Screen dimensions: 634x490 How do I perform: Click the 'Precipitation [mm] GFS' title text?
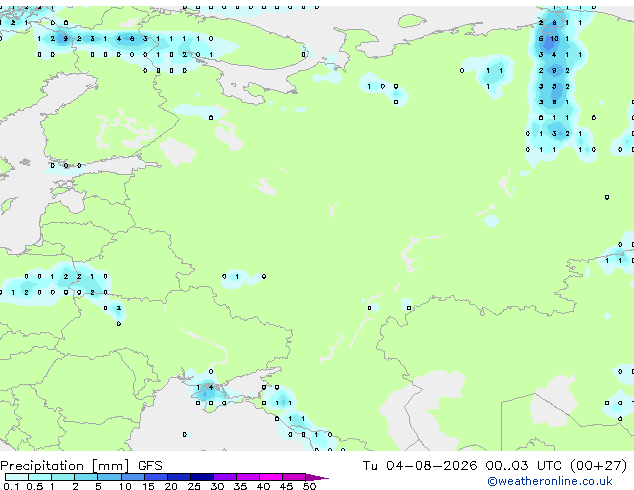(x=81, y=466)
